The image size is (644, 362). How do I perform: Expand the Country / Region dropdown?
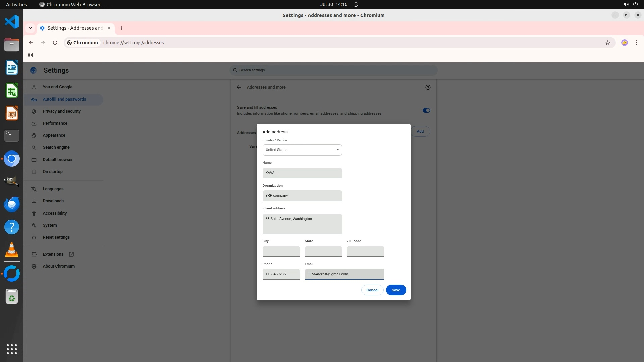tap(302, 150)
